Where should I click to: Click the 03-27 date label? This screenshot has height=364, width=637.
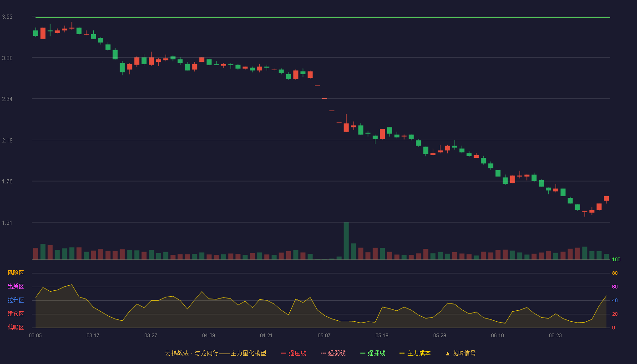pos(151,335)
